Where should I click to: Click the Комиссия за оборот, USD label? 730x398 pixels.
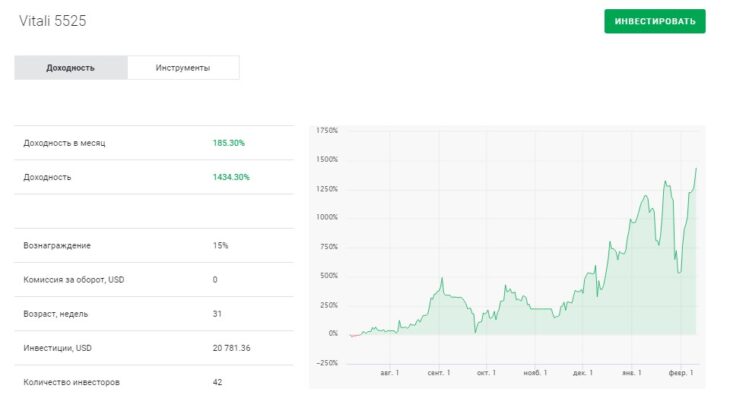(x=74, y=279)
